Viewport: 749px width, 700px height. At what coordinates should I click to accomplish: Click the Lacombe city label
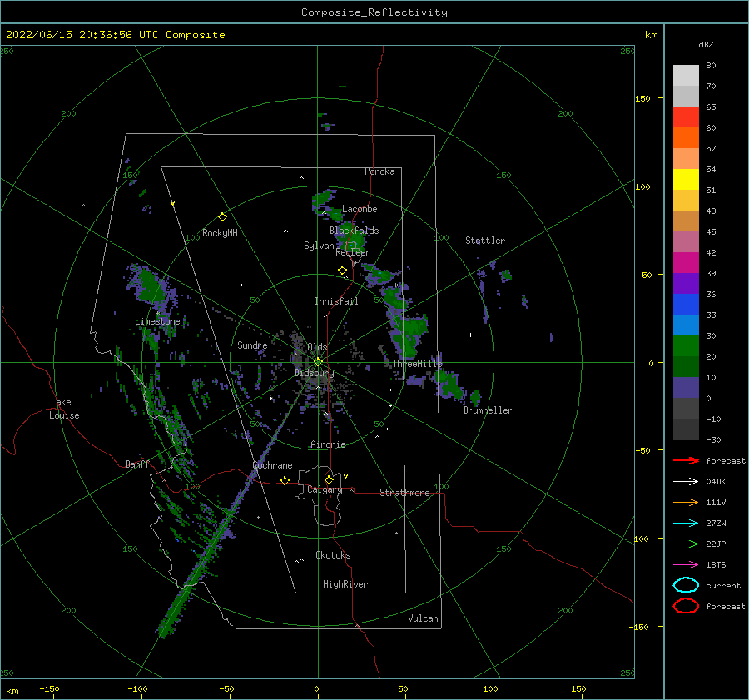coord(360,209)
